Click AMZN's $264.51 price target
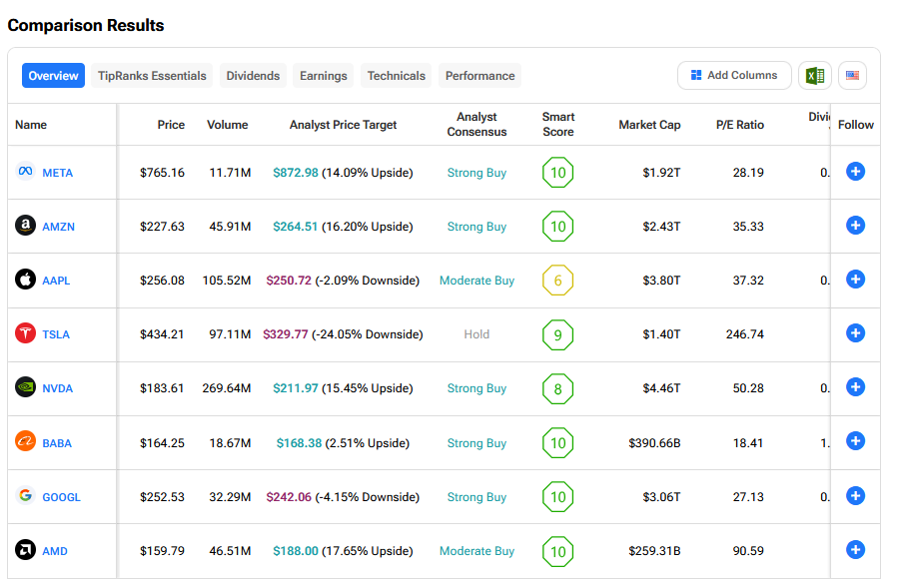The width and height of the screenshot is (899, 588). pos(296,227)
